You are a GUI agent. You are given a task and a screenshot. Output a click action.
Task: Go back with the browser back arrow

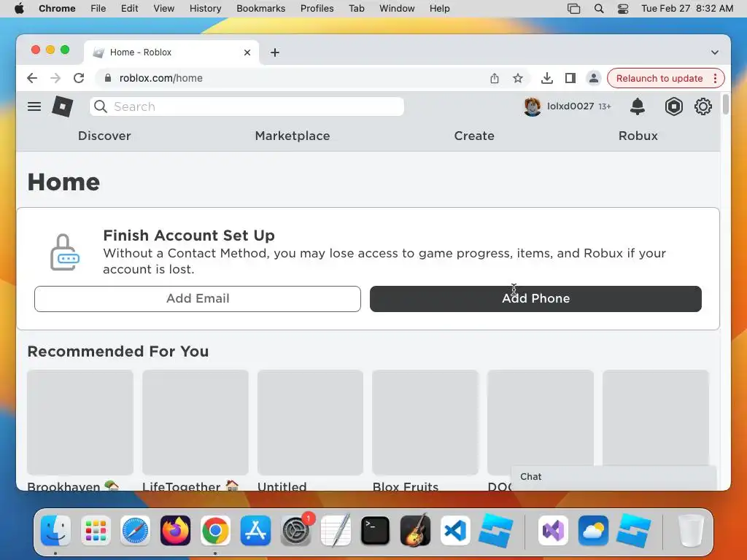(32, 78)
